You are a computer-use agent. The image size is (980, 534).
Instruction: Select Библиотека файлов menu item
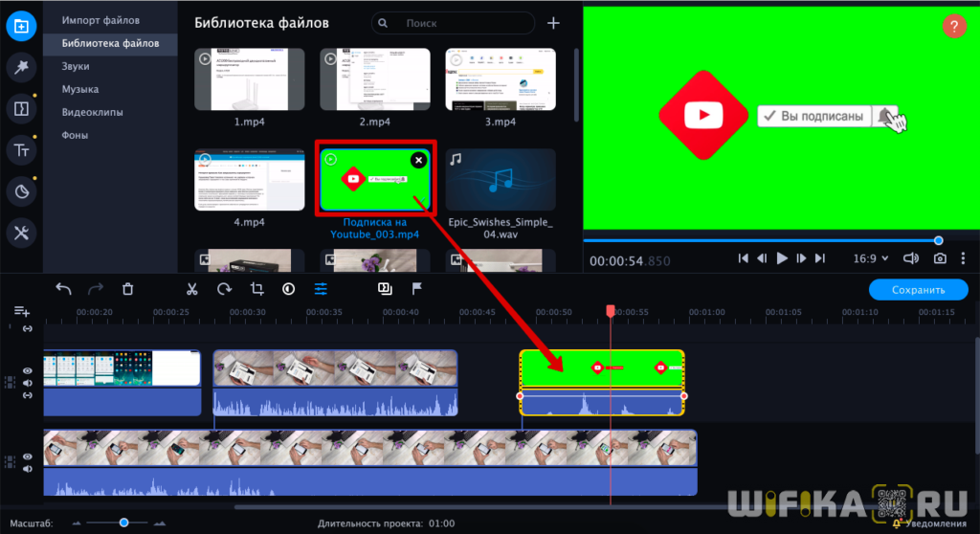coord(111,43)
